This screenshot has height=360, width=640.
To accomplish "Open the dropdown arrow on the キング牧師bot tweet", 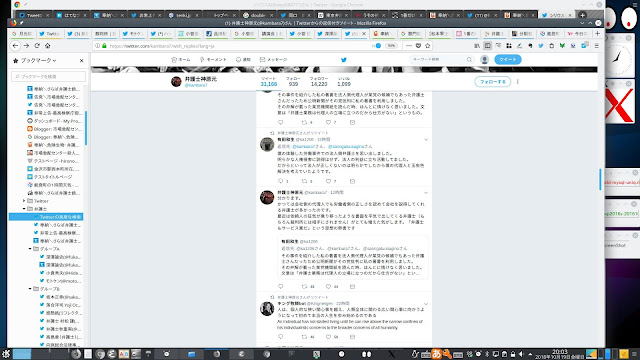I will (x=426, y=304).
